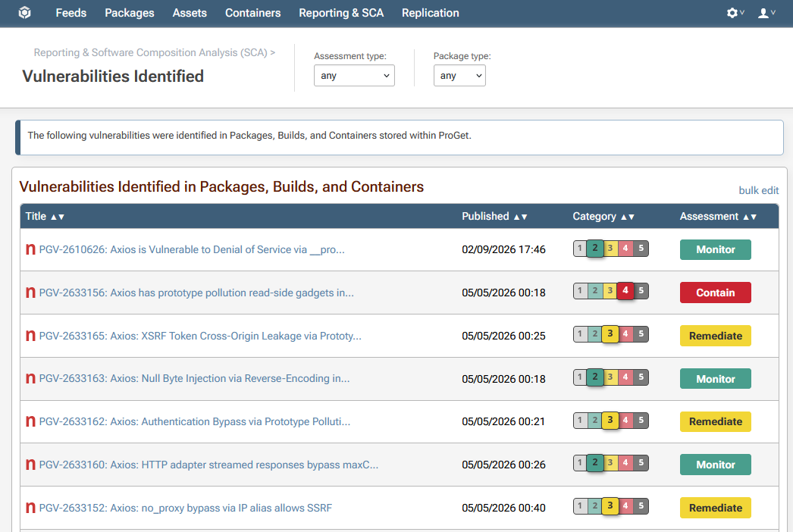Click npm icon beside PGV-2633163
The image size is (793, 532).
(31, 378)
